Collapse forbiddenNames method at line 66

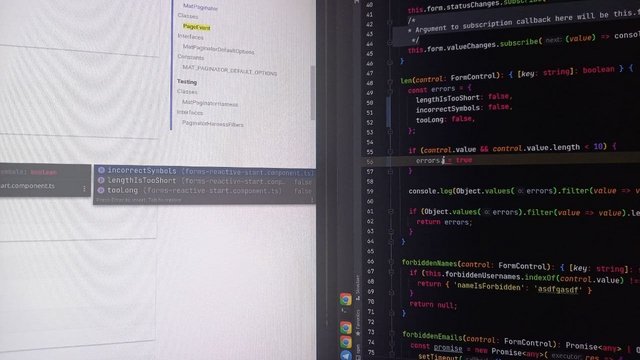click(x=391, y=262)
